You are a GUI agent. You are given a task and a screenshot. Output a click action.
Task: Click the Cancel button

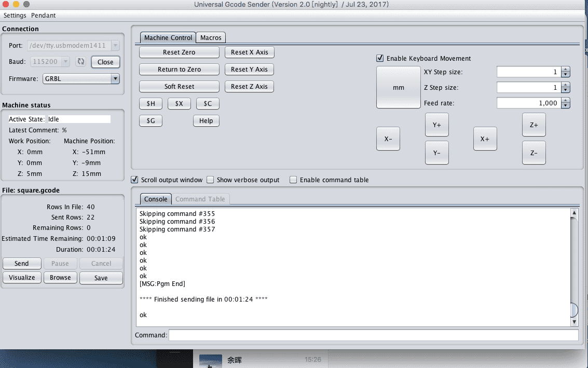pyautogui.click(x=101, y=263)
